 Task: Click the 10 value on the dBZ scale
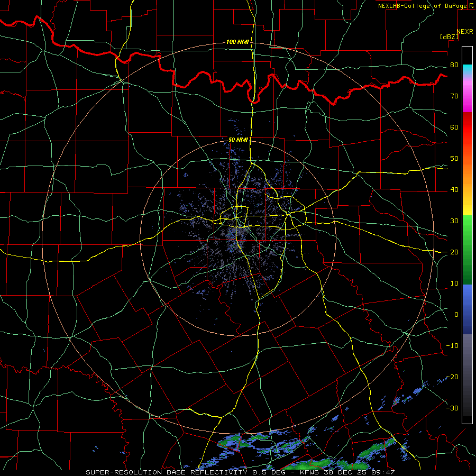click(454, 283)
